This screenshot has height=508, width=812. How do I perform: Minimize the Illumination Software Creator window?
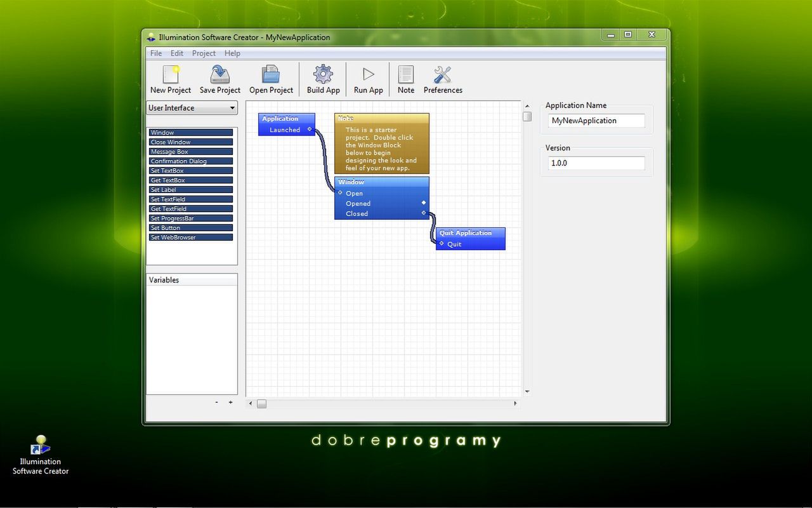tap(611, 35)
